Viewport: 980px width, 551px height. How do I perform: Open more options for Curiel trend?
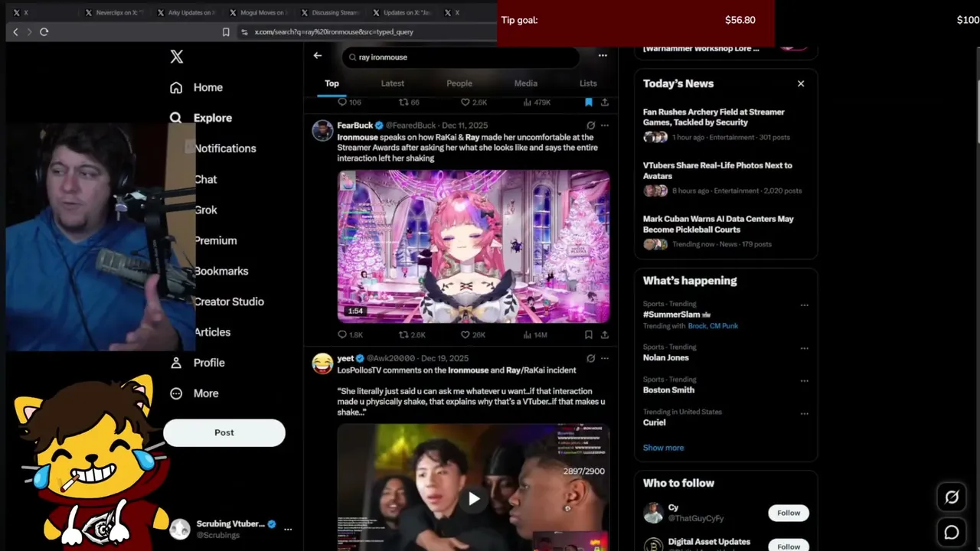coord(804,413)
